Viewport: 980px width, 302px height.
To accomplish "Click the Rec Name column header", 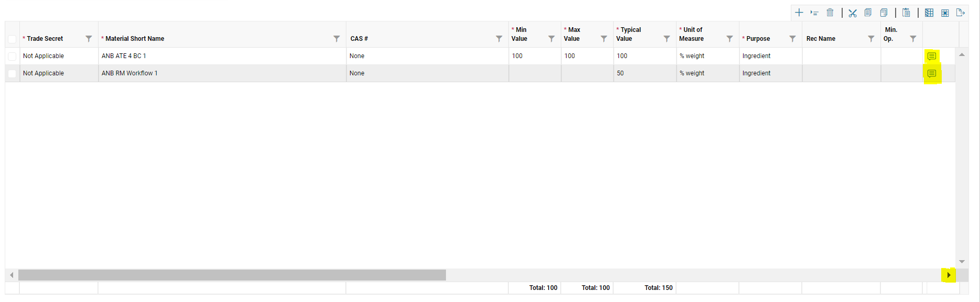I will click(x=821, y=39).
